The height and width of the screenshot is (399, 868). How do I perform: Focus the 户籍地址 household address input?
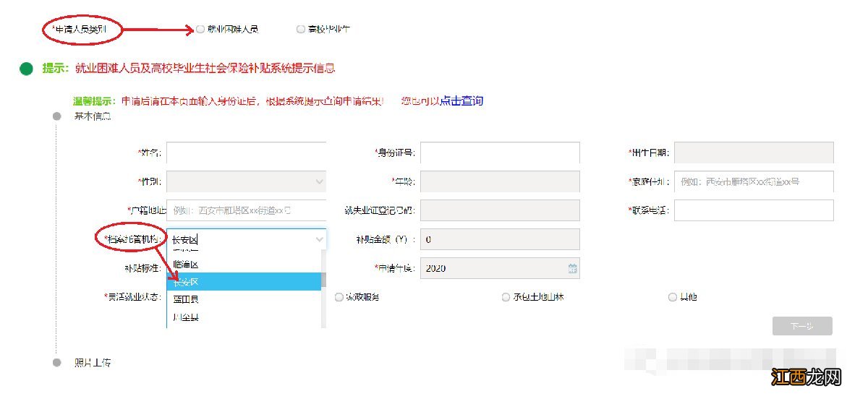coord(246,210)
